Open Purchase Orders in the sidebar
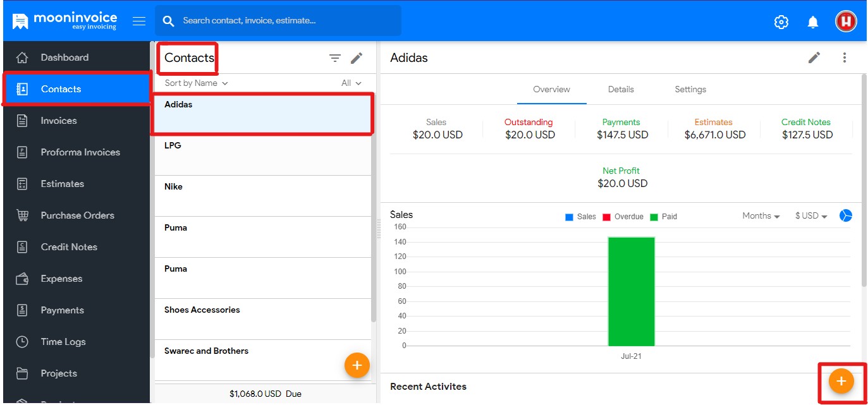The width and height of the screenshot is (868, 405). (x=76, y=215)
